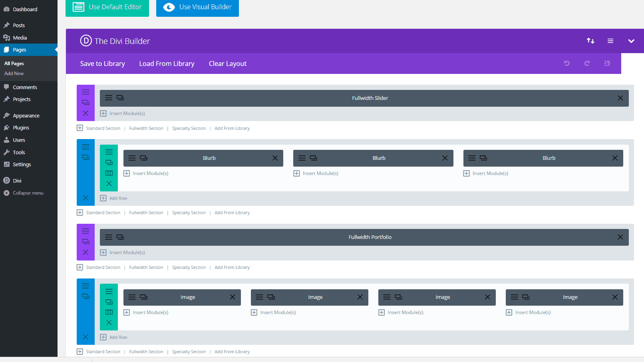Open Divi Builder hamburger settings menu
The width and height of the screenshot is (644, 362).
point(610,41)
